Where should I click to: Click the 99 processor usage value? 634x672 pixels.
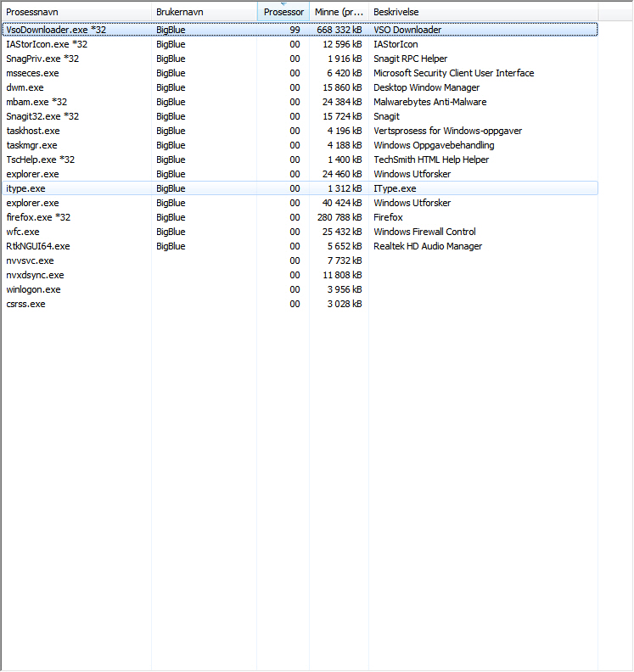point(295,30)
